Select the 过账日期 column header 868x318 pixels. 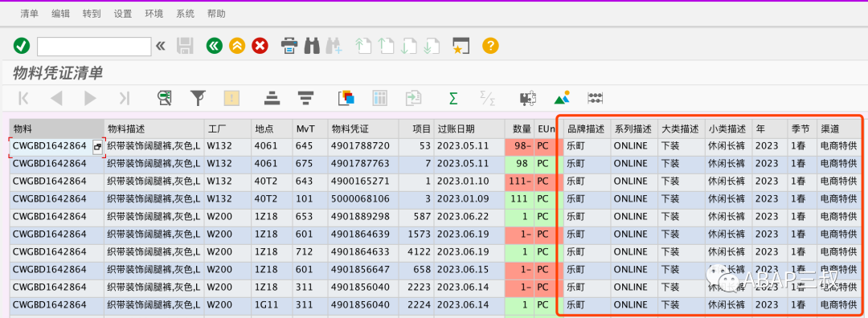tap(469, 128)
